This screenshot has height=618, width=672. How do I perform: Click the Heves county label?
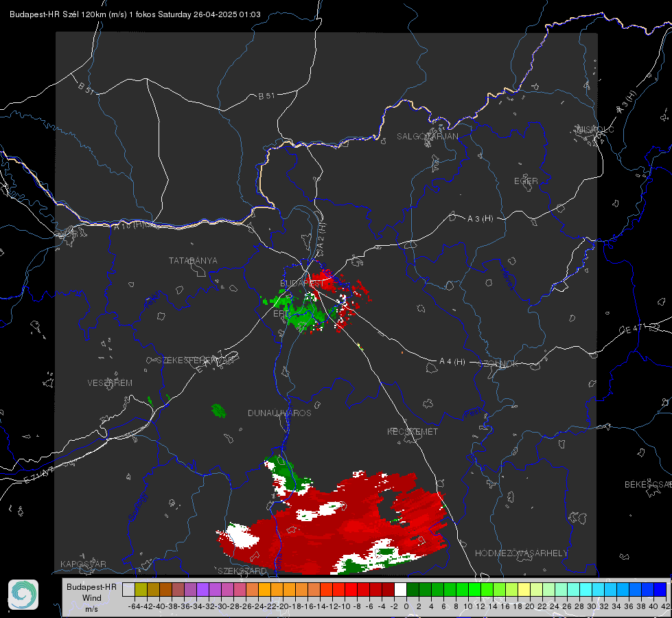tap(507, 278)
